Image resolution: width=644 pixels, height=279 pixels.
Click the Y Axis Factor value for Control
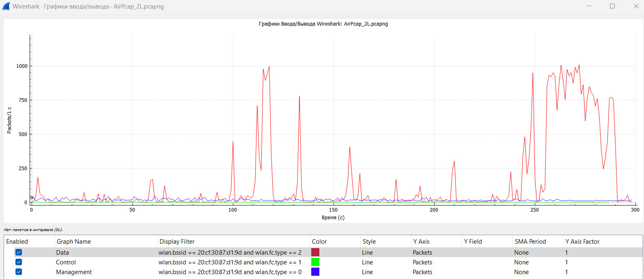point(566,262)
